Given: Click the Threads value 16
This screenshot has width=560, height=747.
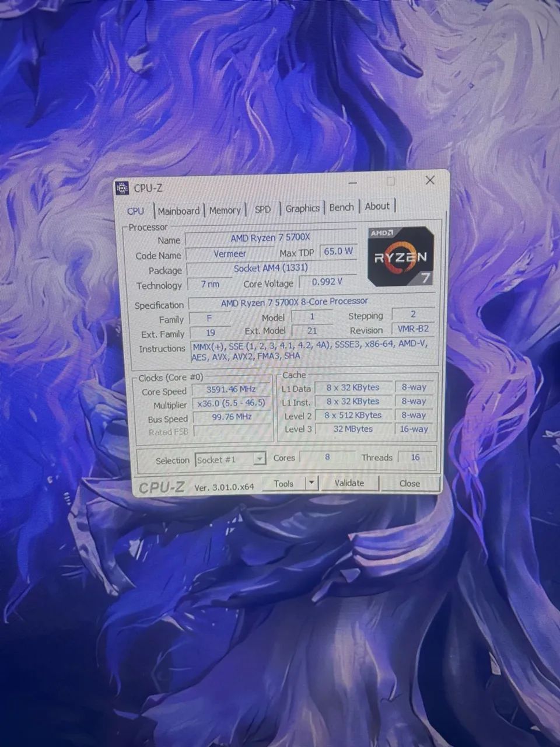Looking at the screenshot, I should point(415,457).
